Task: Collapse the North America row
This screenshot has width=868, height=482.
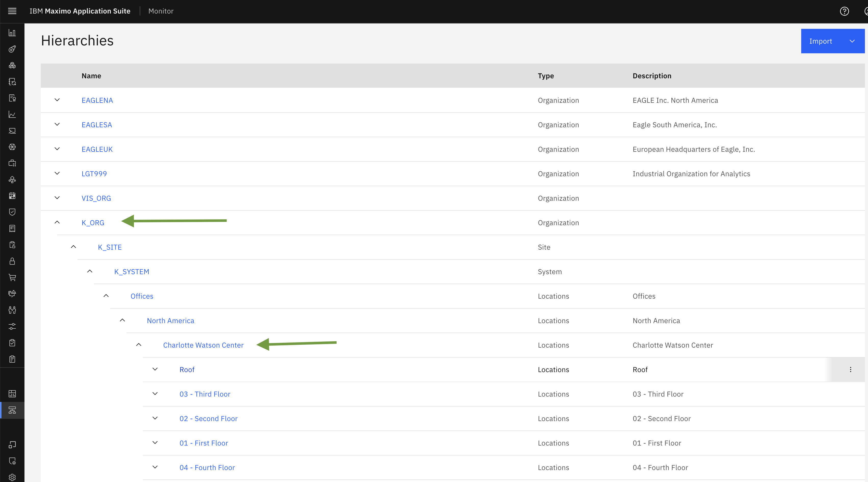Action: pos(122,320)
